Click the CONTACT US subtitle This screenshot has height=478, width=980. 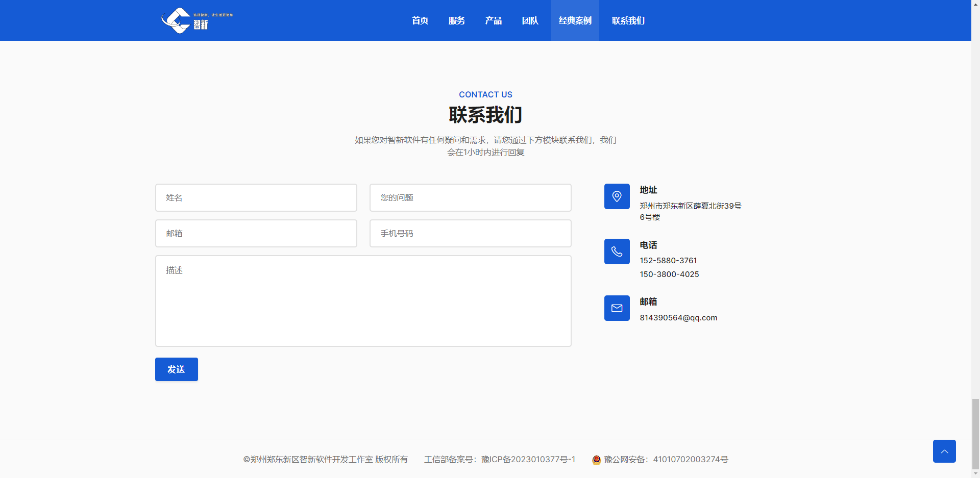pos(485,95)
